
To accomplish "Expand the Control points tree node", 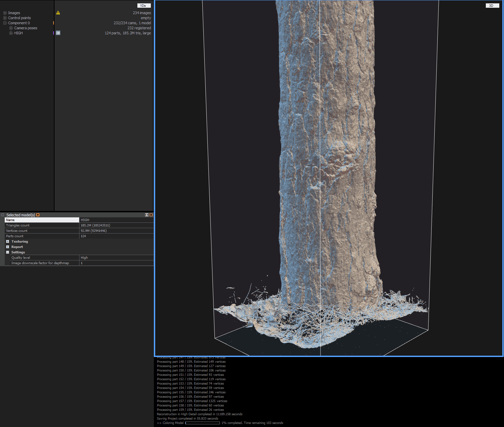I will click(5, 18).
